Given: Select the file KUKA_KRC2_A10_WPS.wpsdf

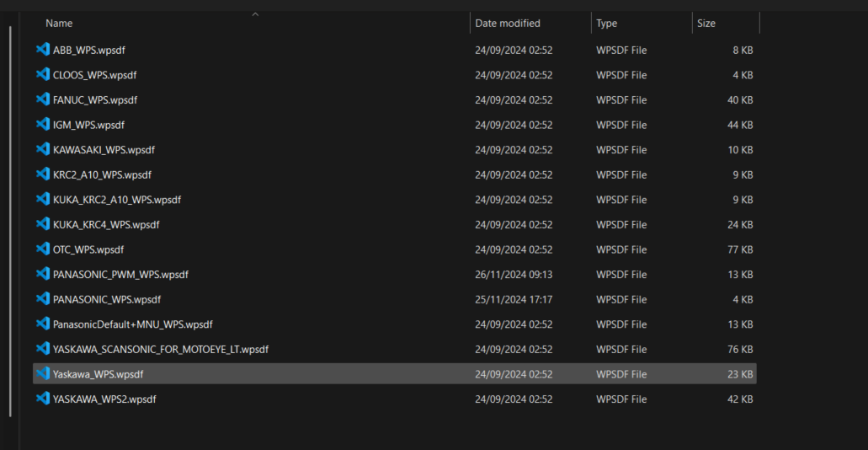Looking at the screenshot, I should point(116,200).
